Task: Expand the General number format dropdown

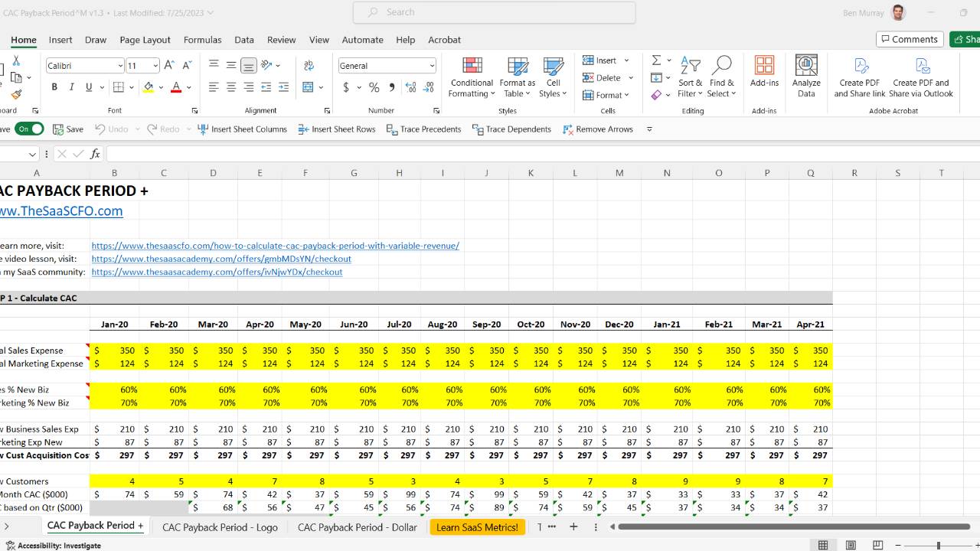Action: 432,66
